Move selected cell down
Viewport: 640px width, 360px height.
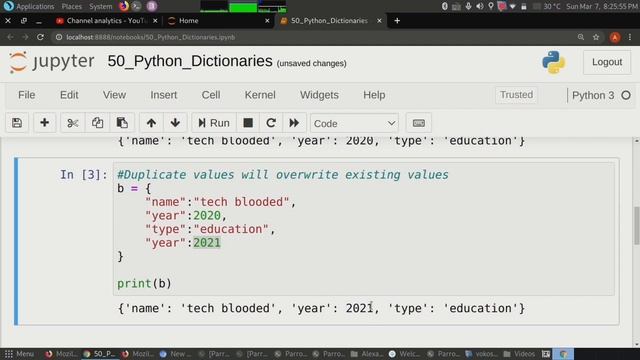coord(175,123)
